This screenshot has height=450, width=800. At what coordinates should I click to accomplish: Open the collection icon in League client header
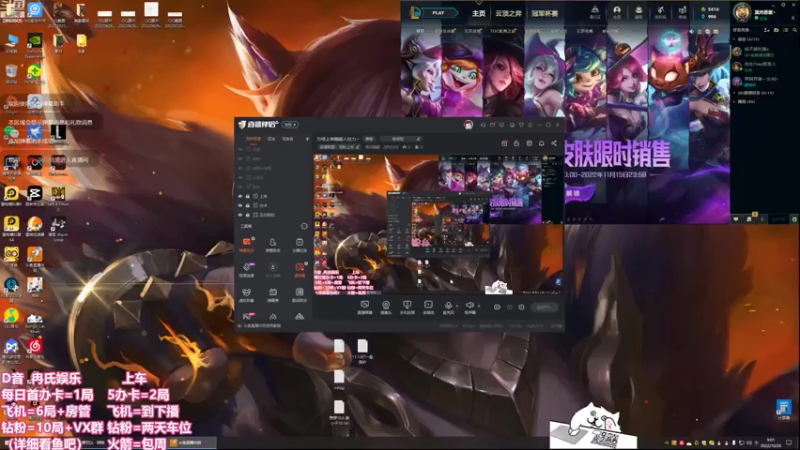(638, 11)
